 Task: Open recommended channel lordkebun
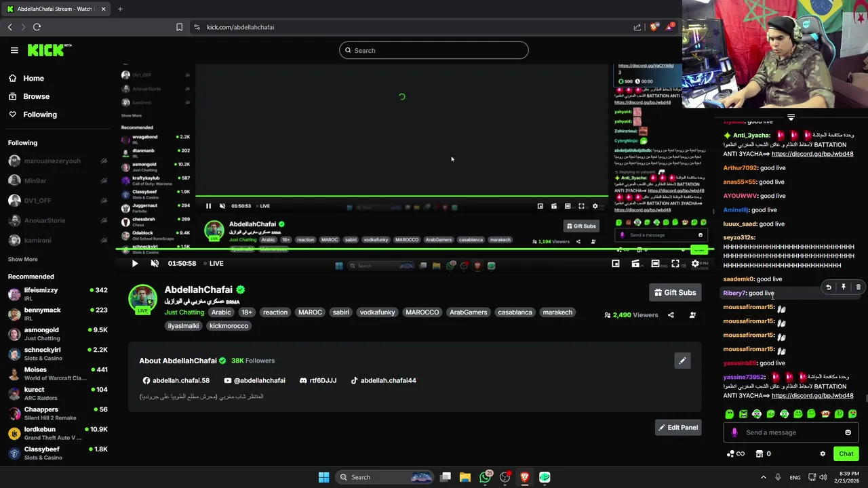coord(58,433)
